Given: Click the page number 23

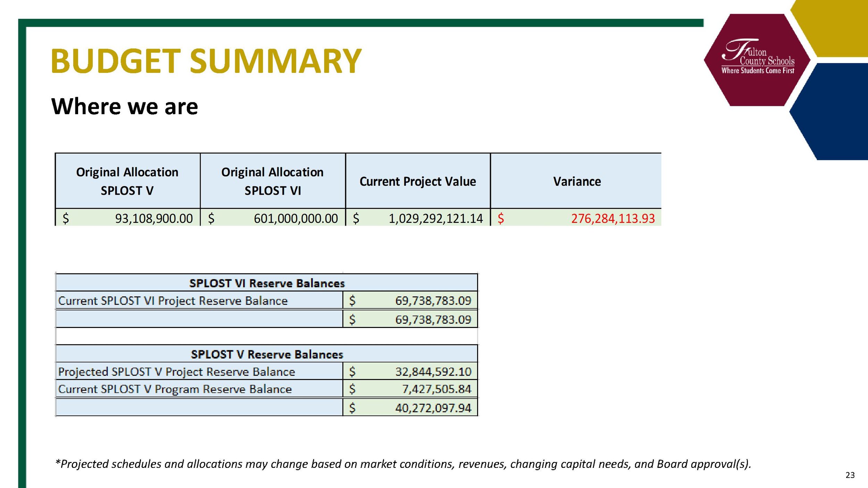Looking at the screenshot, I should (850, 475).
